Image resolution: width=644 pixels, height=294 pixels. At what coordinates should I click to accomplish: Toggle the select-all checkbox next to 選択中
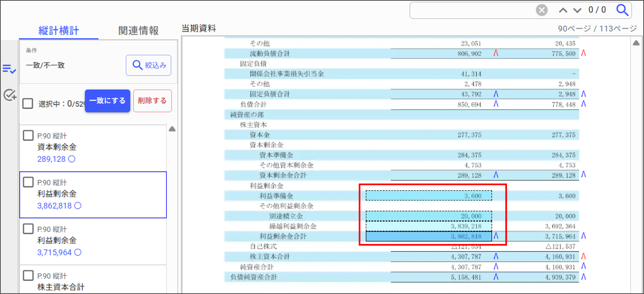pos(28,103)
